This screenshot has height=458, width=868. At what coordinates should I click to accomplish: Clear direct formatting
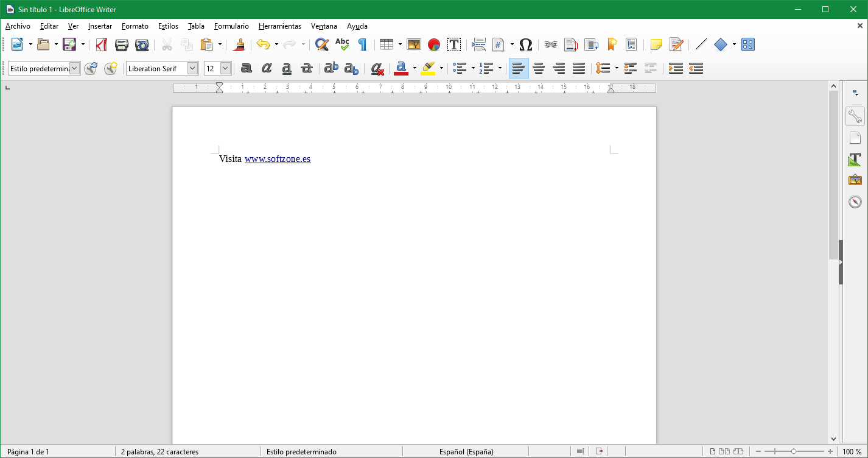tap(377, 69)
